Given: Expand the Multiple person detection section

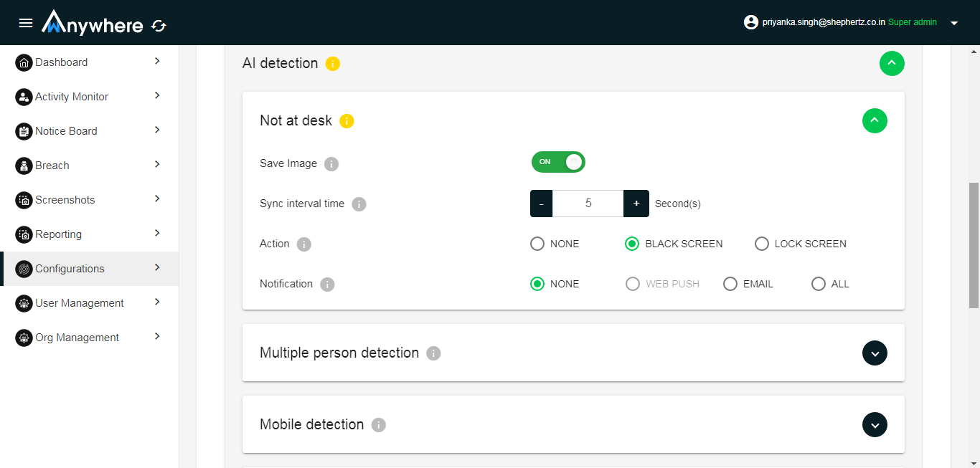Looking at the screenshot, I should click(874, 353).
